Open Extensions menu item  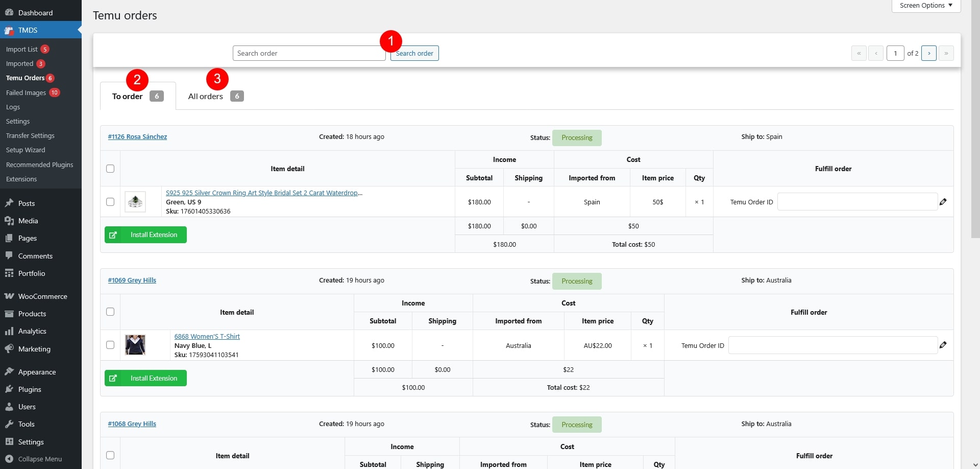coord(21,179)
